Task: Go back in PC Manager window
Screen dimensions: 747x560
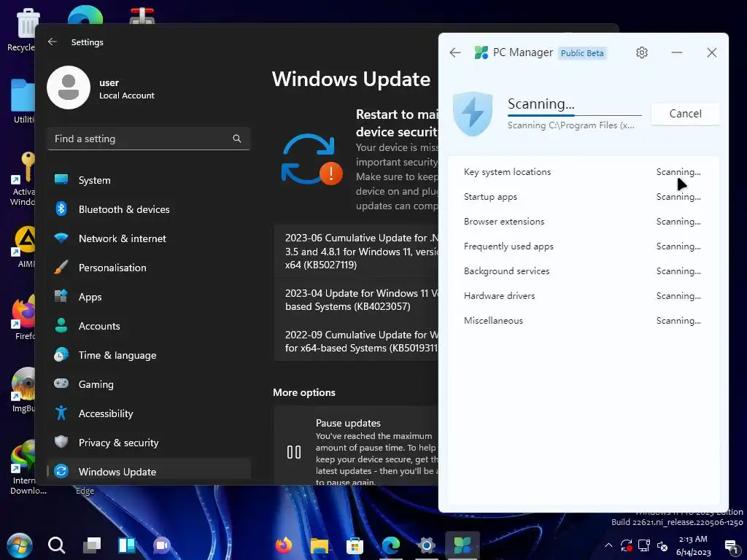Action: (455, 52)
